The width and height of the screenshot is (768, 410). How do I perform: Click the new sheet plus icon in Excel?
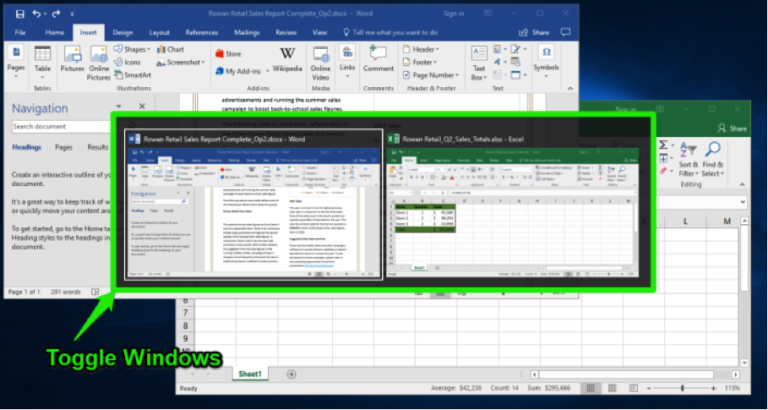click(x=291, y=374)
